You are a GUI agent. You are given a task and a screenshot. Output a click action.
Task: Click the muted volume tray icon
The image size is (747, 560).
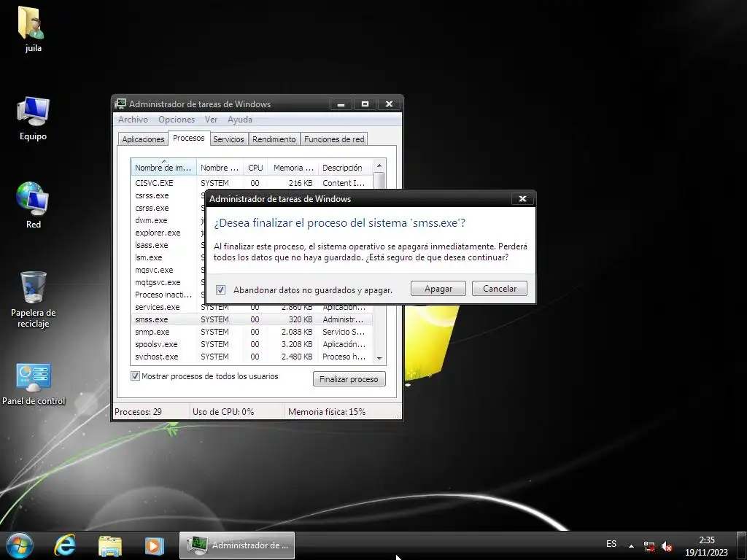[x=667, y=546]
